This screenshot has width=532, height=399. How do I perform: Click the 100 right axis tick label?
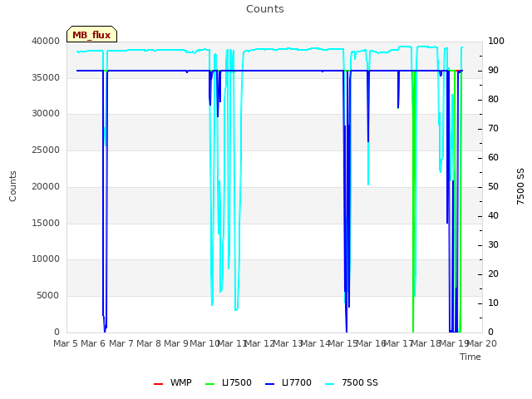496,41
